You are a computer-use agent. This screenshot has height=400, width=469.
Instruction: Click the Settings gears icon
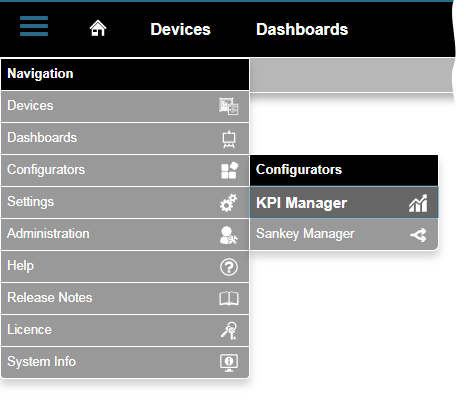pyautogui.click(x=229, y=203)
